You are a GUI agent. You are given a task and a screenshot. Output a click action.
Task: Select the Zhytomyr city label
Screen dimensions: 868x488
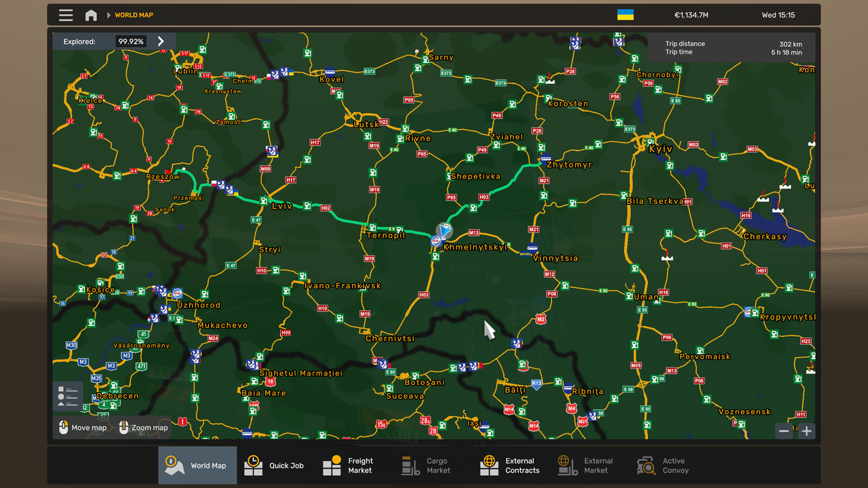tap(569, 165)
